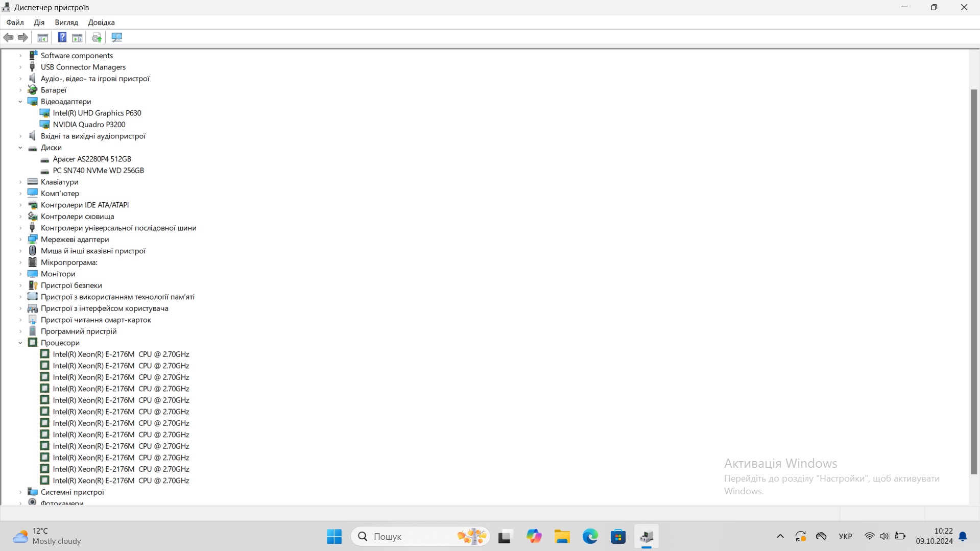980x551 pixels.
Task: Expand the Монітори node
Action: pos(20,274)
